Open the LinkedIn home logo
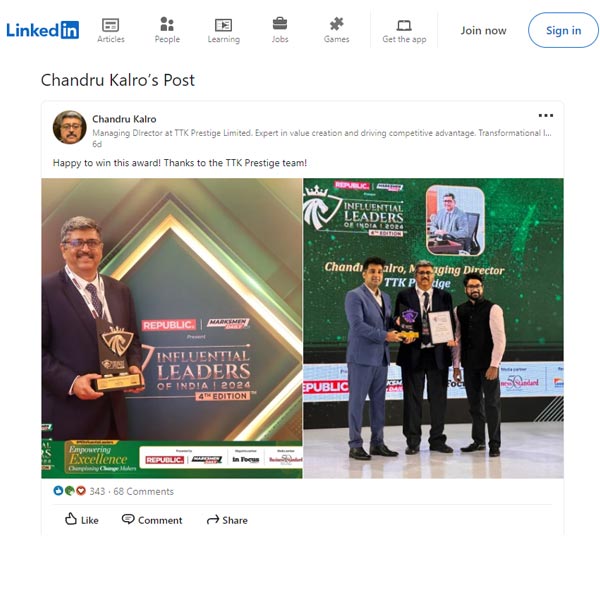 click(42, 30)
